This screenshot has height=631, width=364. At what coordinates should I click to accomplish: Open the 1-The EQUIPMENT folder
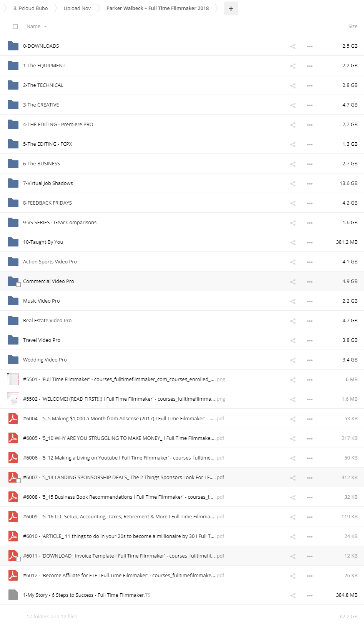click(x=44, y=65)
